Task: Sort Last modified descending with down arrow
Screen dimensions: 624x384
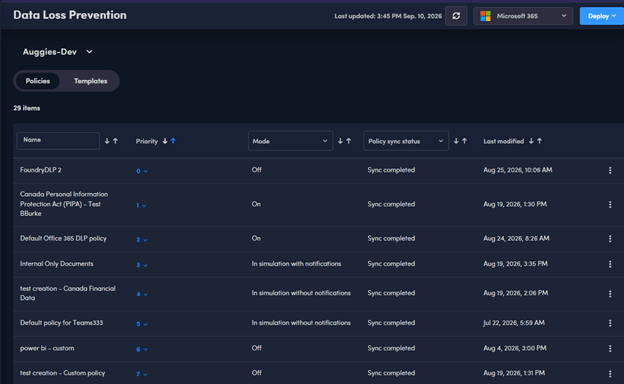Action: pos(531,141)
